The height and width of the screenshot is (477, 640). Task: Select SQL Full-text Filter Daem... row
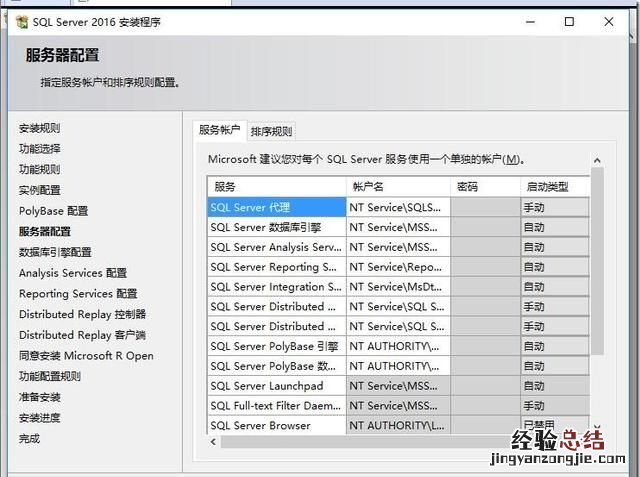pyautogui.click(x=277, y=406)
